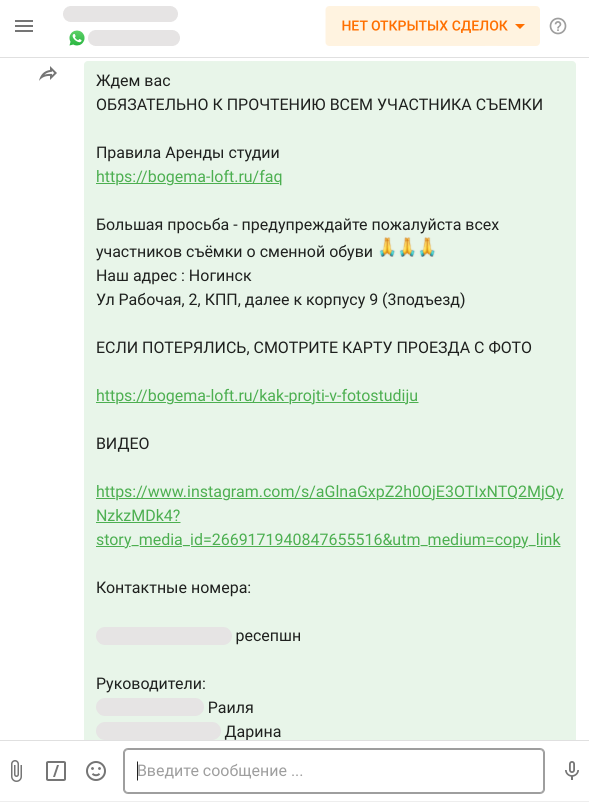Select the contact name in the header
The height and width of the screenshot is (802, 589).
pyautogui.click(x=120, y=15)
